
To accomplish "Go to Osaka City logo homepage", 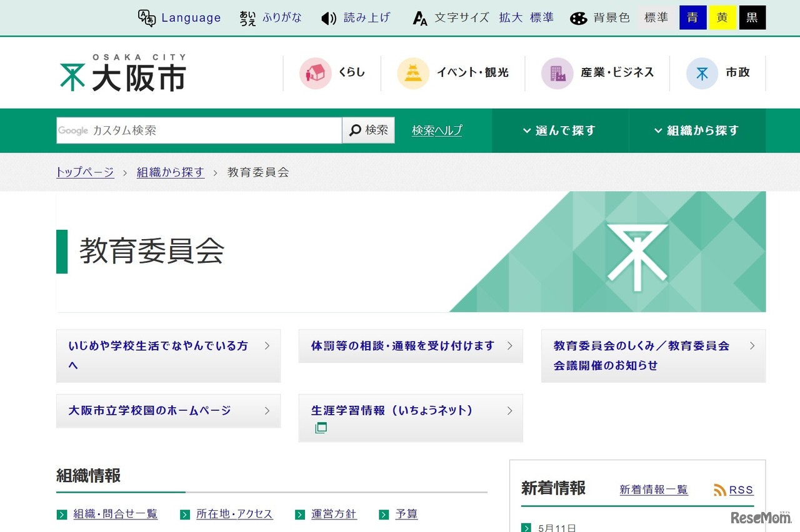I will 123,73.
